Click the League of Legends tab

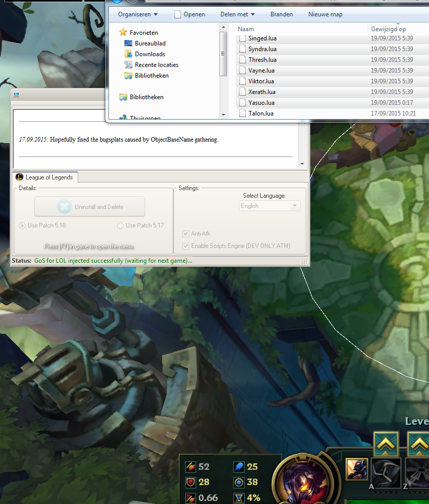(x=46, y=177)
